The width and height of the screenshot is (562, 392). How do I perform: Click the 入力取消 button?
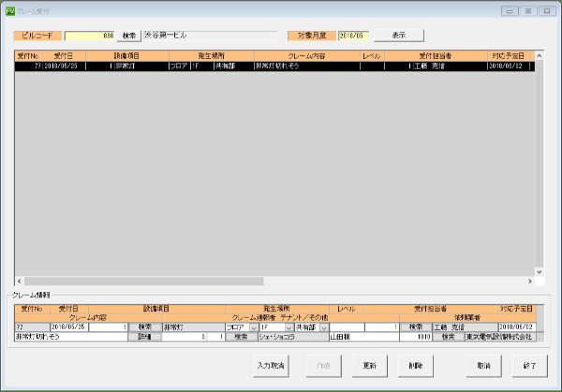coord(271,366)
